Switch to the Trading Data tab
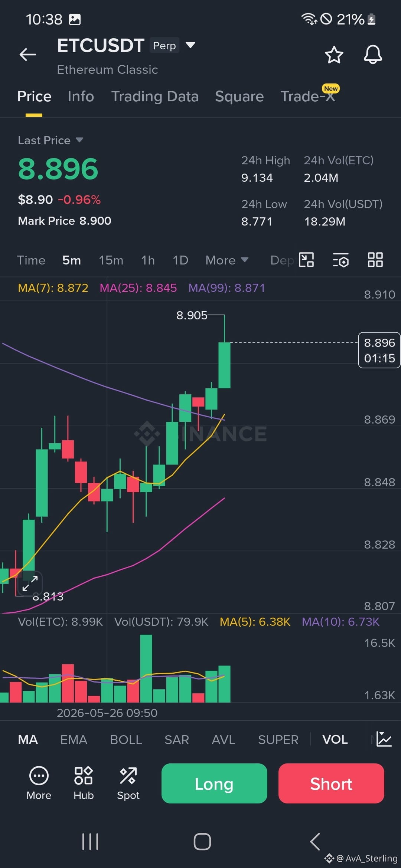 click(x=155, y=96)
